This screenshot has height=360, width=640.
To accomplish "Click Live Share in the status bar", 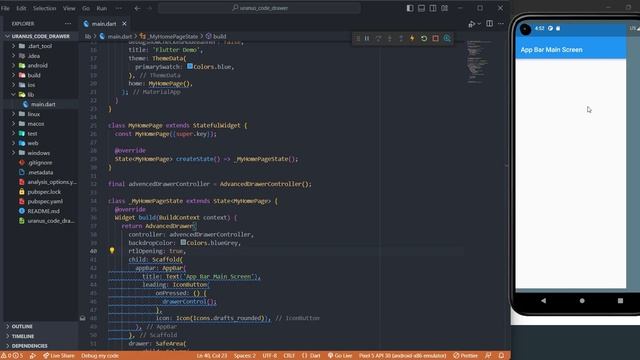I will [x=59, y=356].
